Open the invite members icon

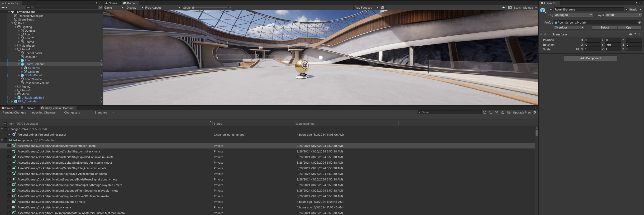tap(509, 112)
